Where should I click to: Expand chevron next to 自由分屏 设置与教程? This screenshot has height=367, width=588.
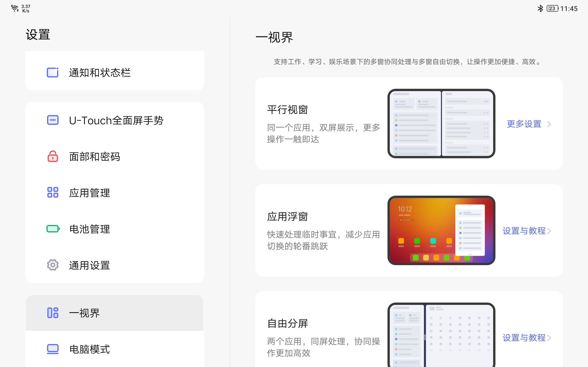(549, 338)
